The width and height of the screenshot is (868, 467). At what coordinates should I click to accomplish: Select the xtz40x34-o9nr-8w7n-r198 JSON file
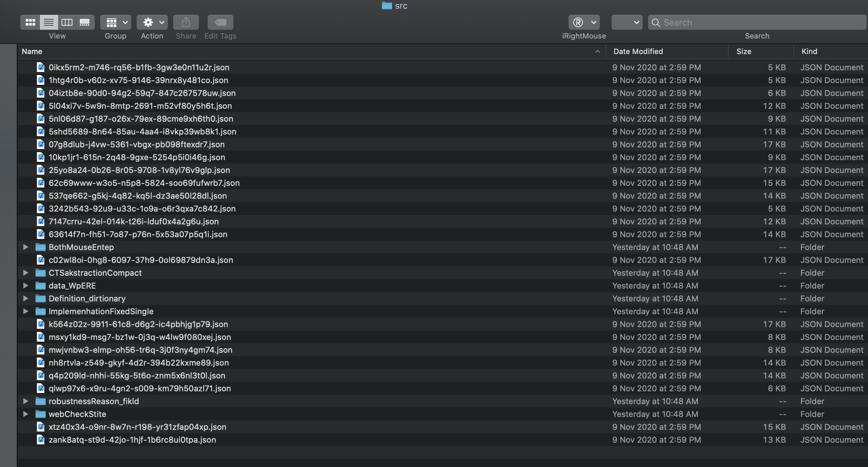[137, 427]
